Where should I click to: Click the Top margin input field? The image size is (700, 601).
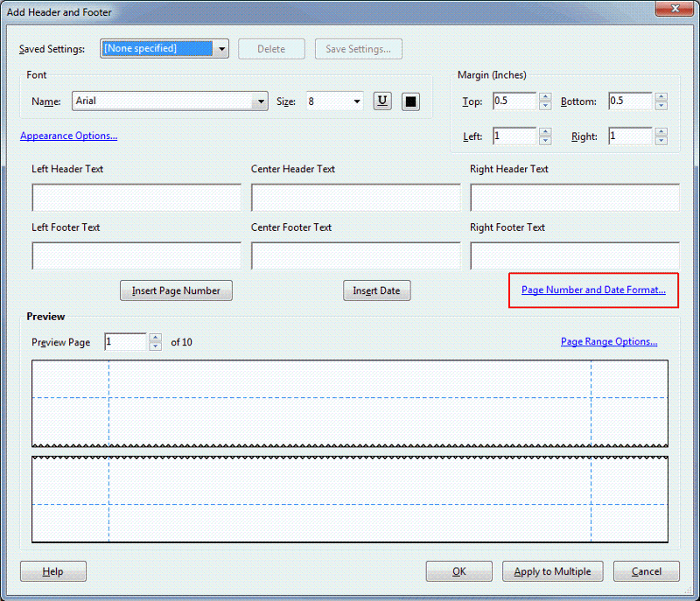click(514, 101)
